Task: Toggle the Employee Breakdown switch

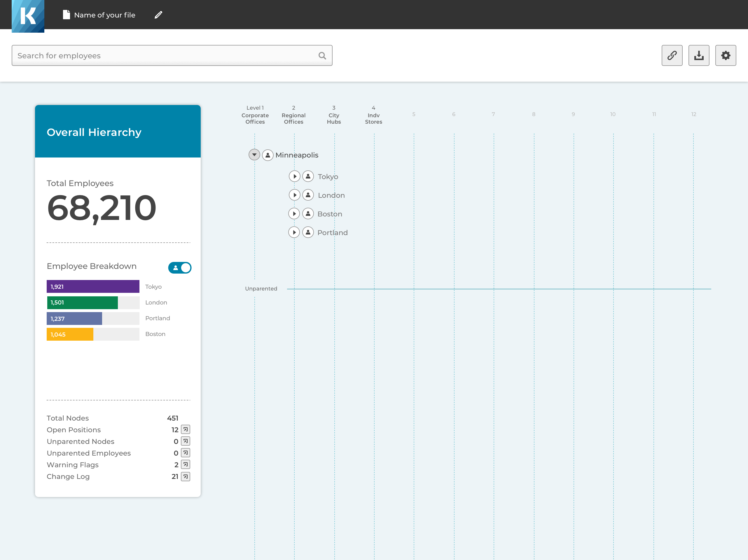Action: [x=179, y=267]
